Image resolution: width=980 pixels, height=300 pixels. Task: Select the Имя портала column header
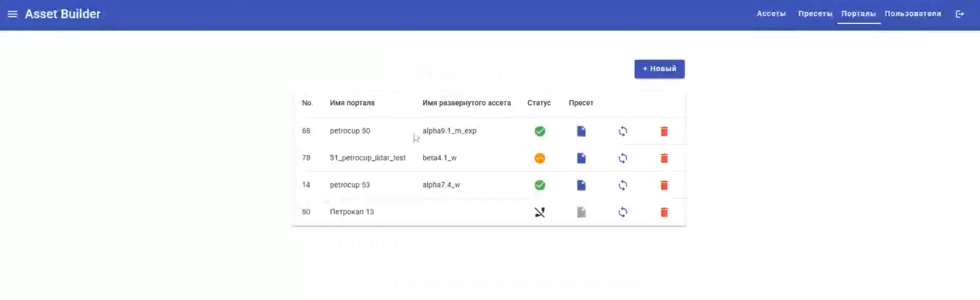[x=352, y=103]
